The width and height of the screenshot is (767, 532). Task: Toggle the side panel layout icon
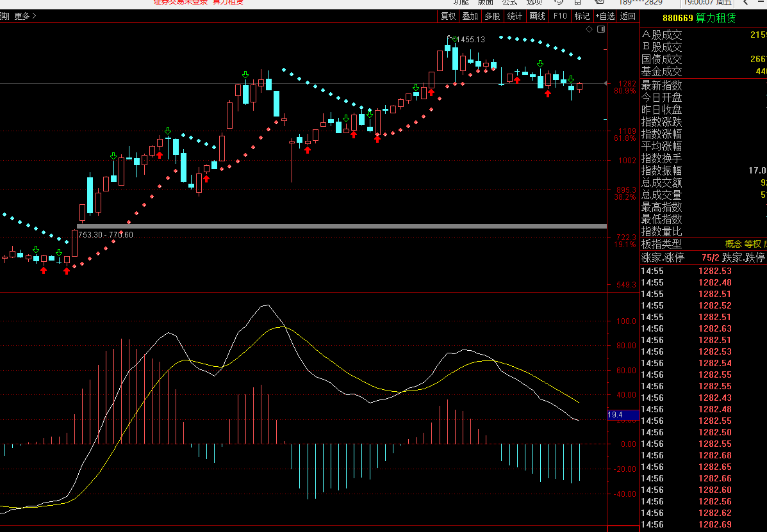pos(601,29)
